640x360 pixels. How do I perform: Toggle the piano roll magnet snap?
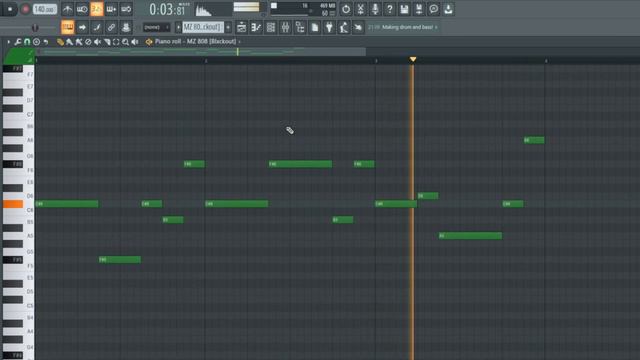coord(27,42)
